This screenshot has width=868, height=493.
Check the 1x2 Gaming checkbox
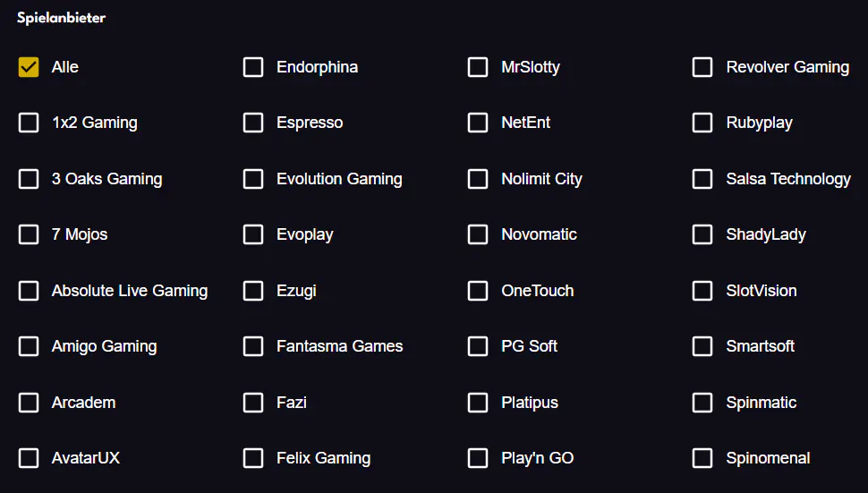(x=29, y=123)
